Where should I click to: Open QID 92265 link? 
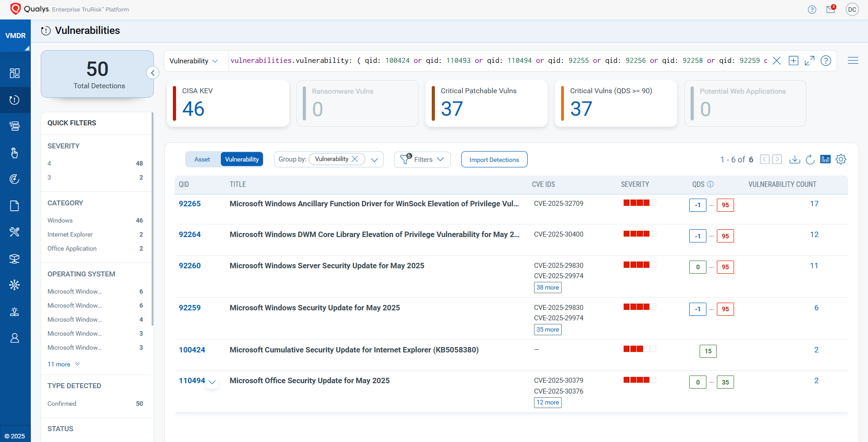(190, 204)
